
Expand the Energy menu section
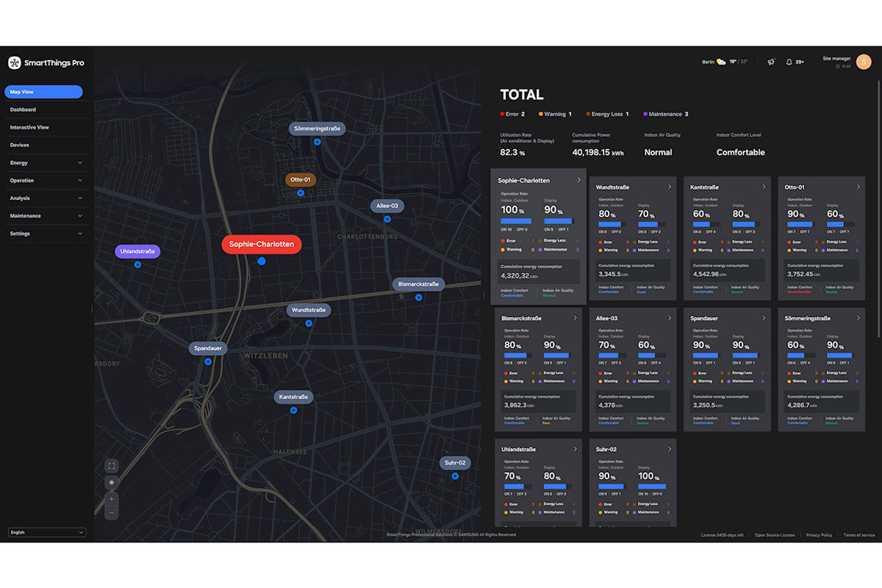46,162
